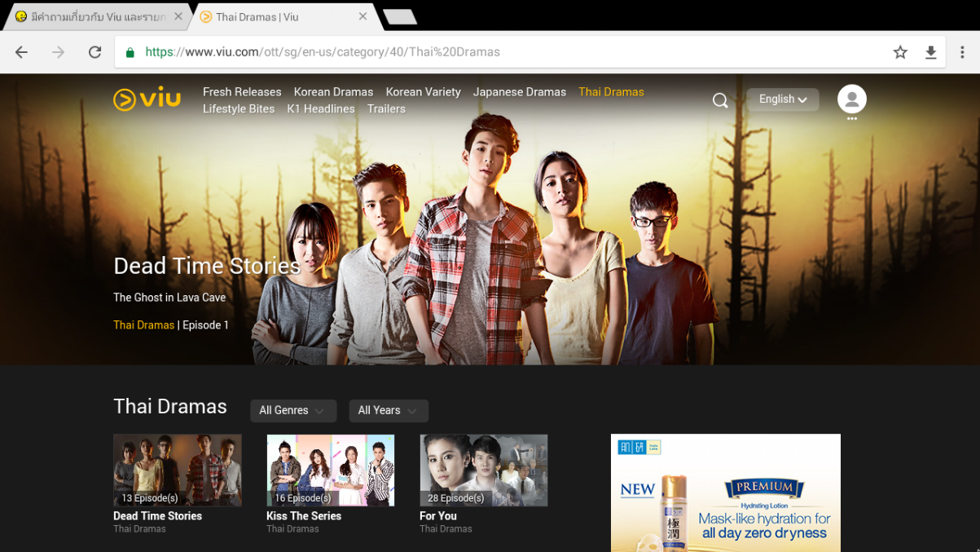
Task: Click the Viu logo in header
Action: pos(147,99)
